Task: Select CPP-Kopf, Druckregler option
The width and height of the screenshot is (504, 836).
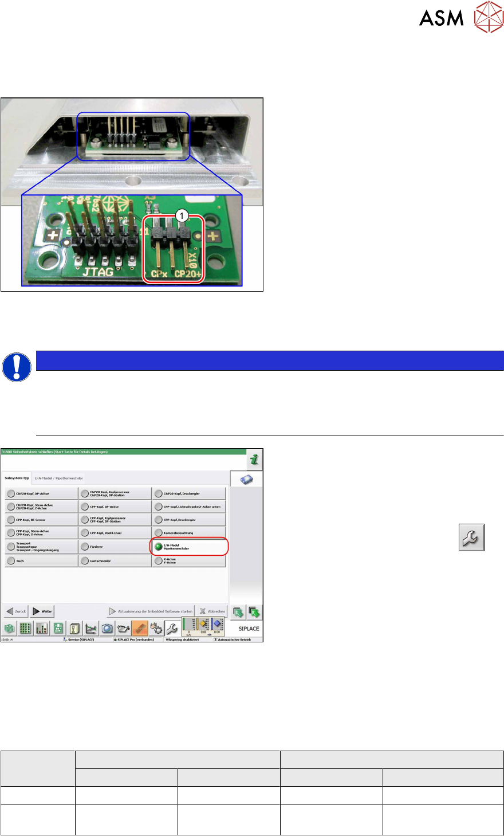Action: click(189, 520)
